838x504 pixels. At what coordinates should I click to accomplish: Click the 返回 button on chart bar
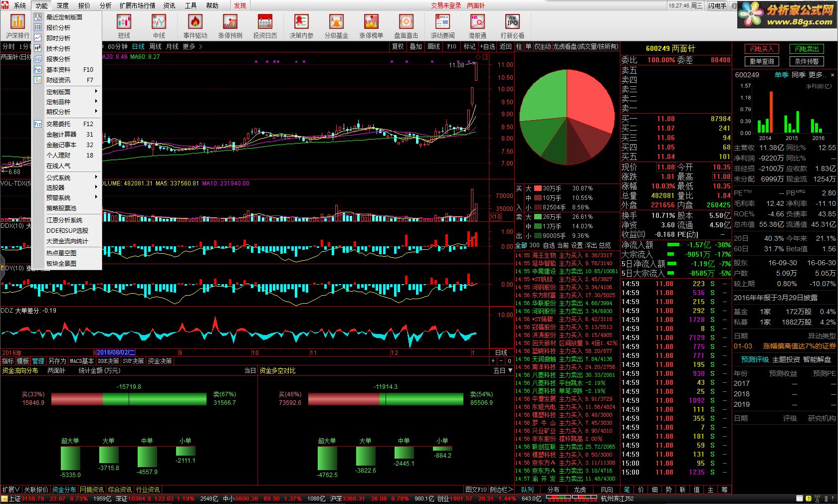coord(505,46)
